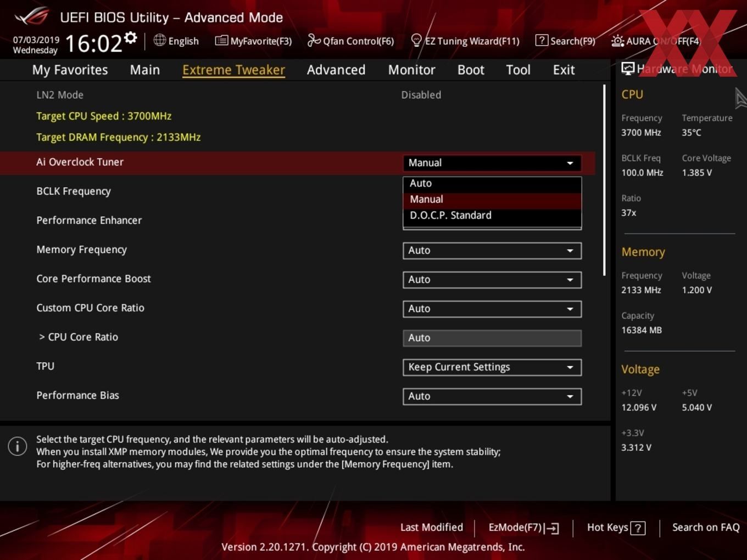Click +12V 12.096 V reading
Viewport: 747px width, 560px height.
[638, 407]
